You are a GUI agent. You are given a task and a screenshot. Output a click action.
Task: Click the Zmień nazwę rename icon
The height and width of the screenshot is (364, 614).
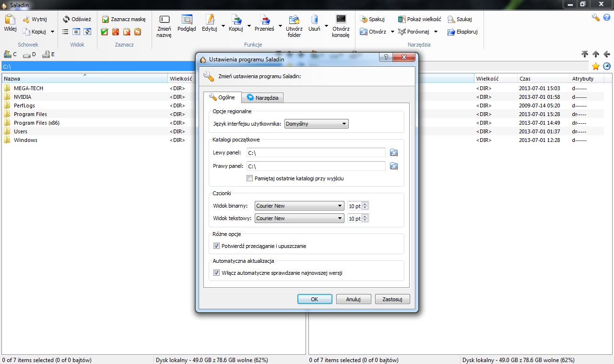click(164, 20)
